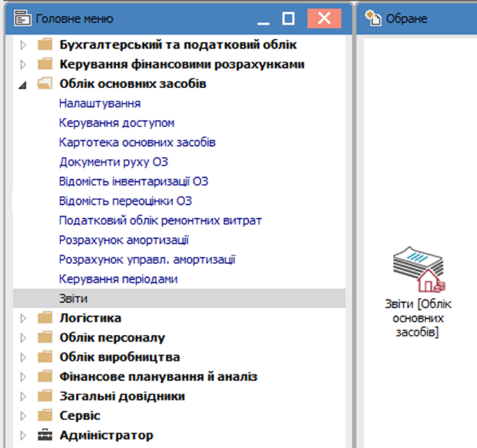This screenshot has height=448, width=477.
Task: Click the Обране panel title
Action: tap(406, 19)
